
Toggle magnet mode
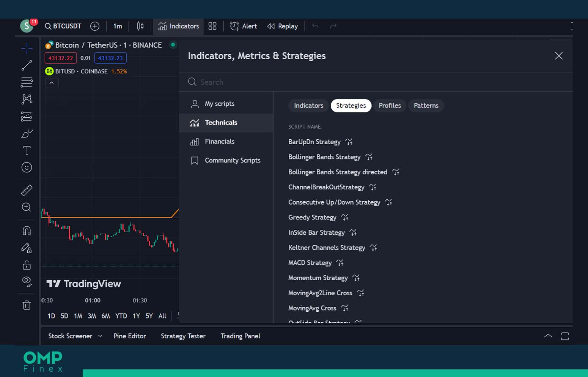27,230
